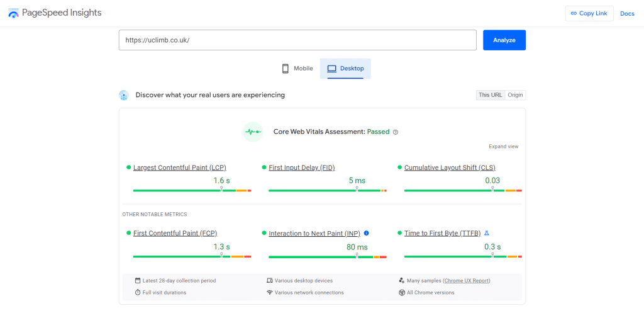
Task: Switch to Origin data view
Action: click(515, 95)
